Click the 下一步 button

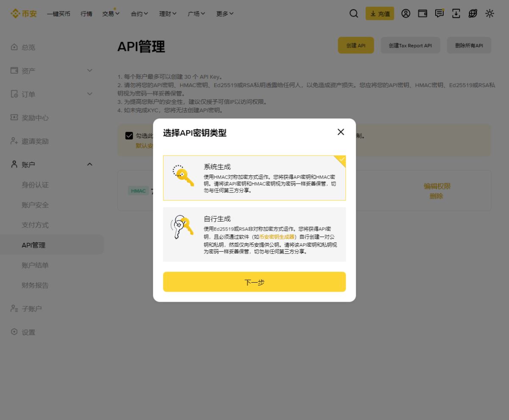[x=255, y=281]
